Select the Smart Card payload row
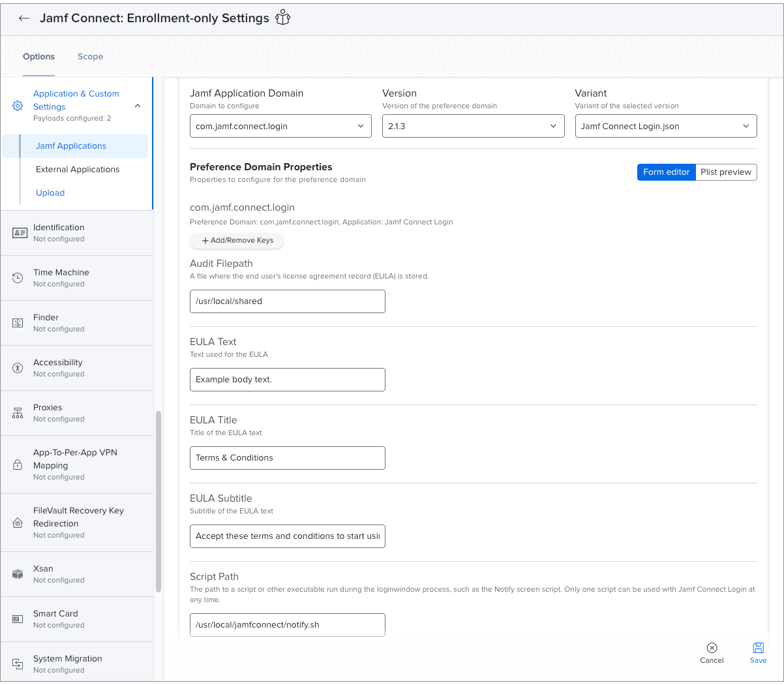 click(77, 619)
